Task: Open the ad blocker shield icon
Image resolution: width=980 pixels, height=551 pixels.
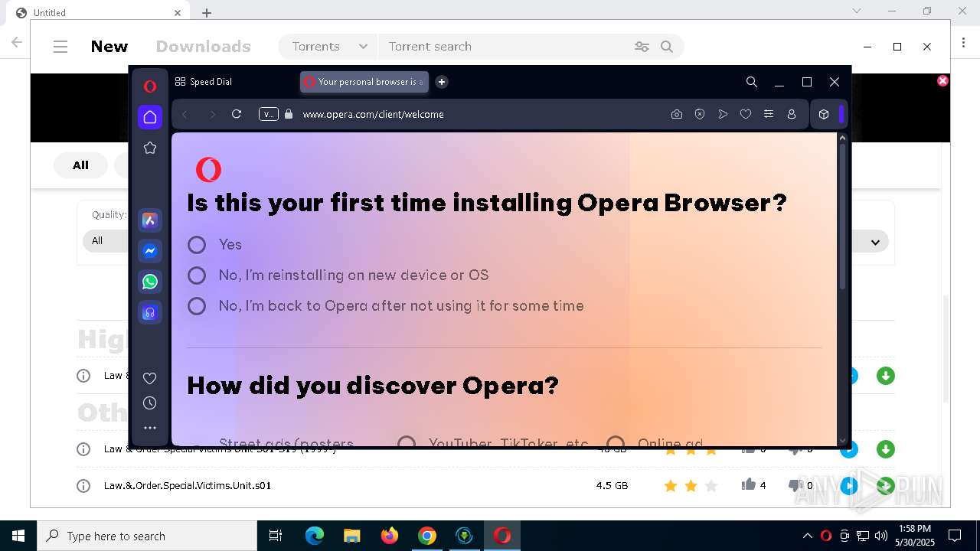Action: [x=700, y=114]
